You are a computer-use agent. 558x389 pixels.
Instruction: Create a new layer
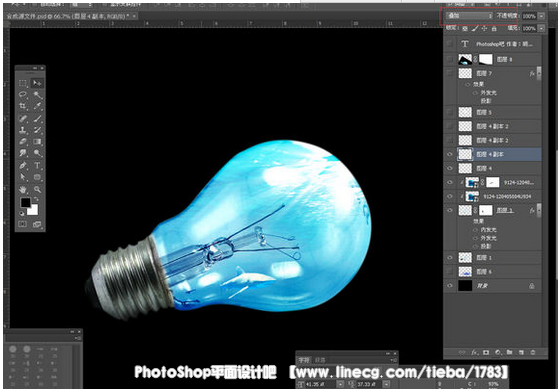[521, 352]
